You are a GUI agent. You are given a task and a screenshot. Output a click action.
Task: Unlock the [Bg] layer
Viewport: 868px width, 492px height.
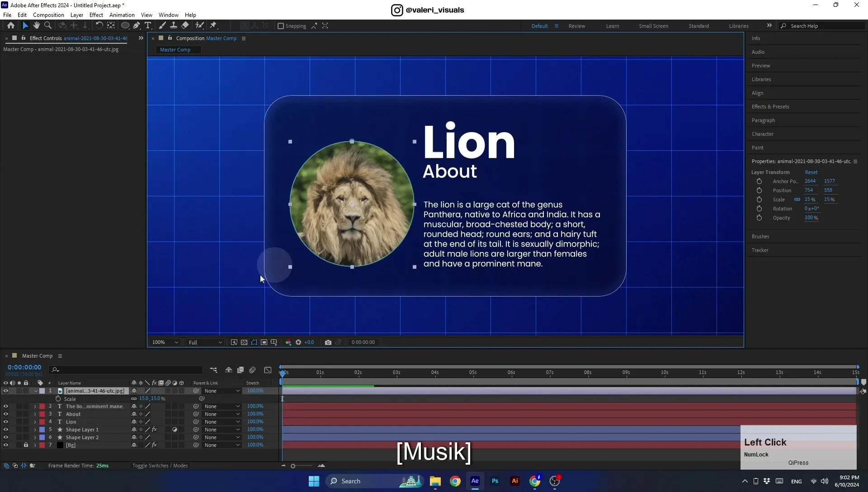tap(26, 445)
